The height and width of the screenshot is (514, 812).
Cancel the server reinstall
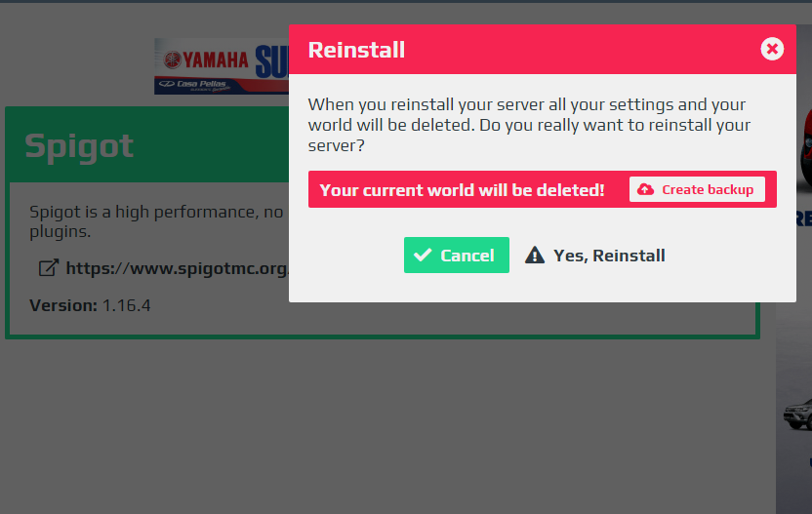[456, 256]
